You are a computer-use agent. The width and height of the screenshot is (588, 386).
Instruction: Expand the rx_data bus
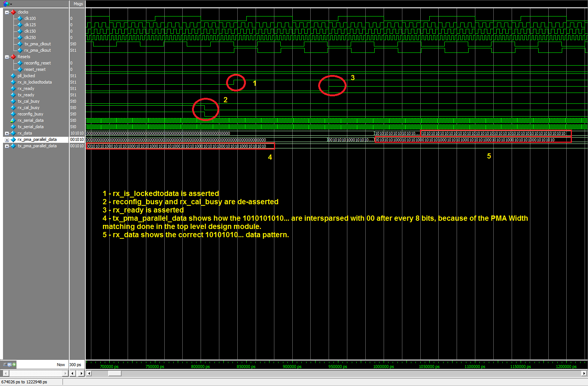click(x=7, y=133)
